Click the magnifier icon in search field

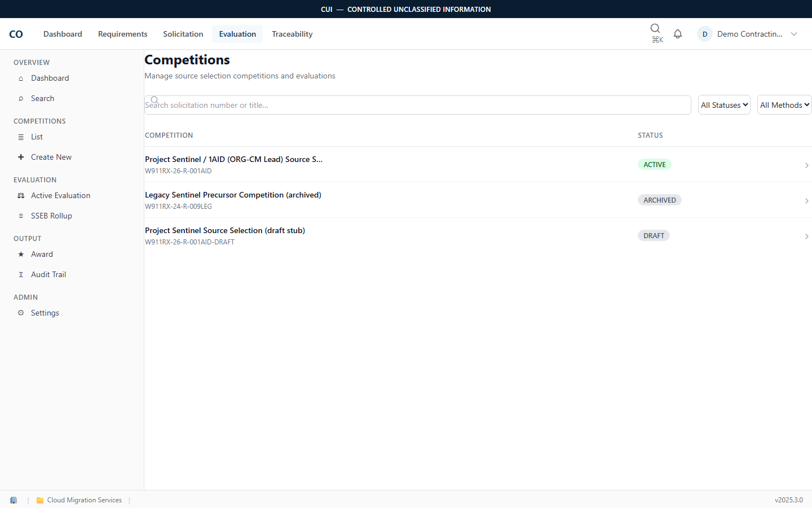[155, 100]
